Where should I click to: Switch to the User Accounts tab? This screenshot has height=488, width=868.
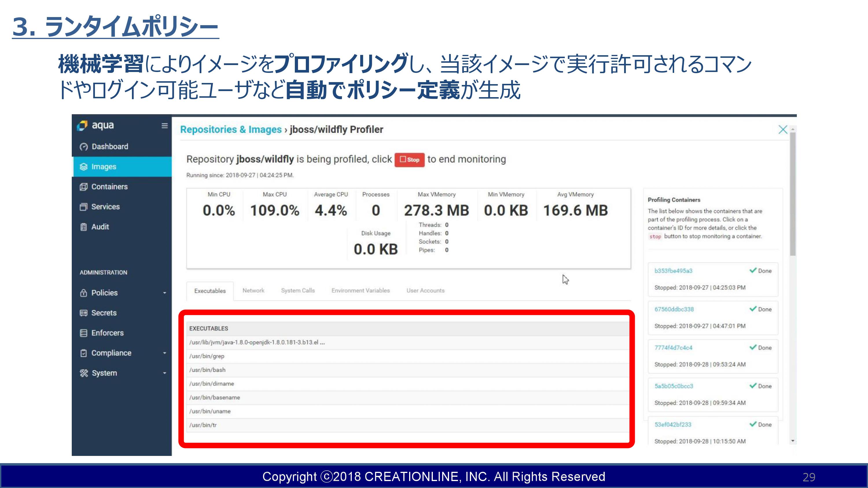tap(425, 290)
